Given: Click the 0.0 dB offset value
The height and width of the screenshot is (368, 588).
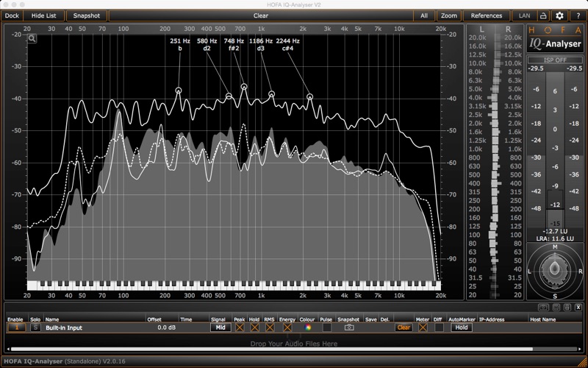Looking at the screenshot, I should tap(167, 328).
